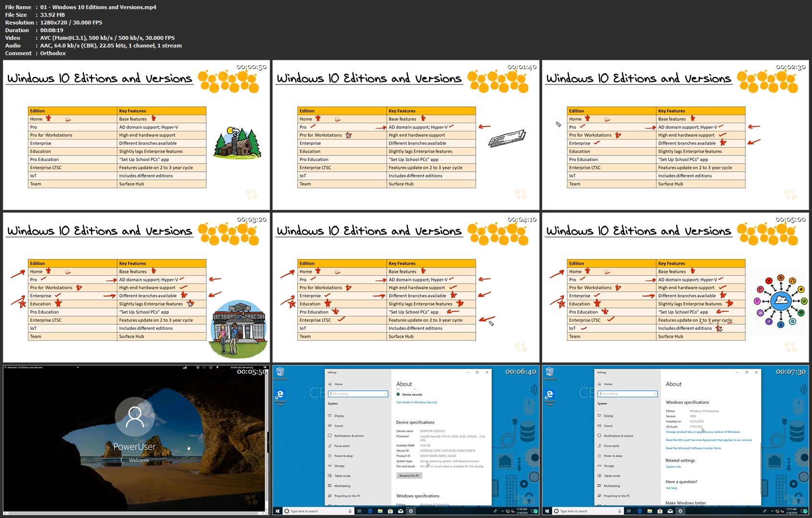812x518 pixels.
Task: Click Device name value DESKTOP in 00:06:40 frame
Action: tap(433, 431)
